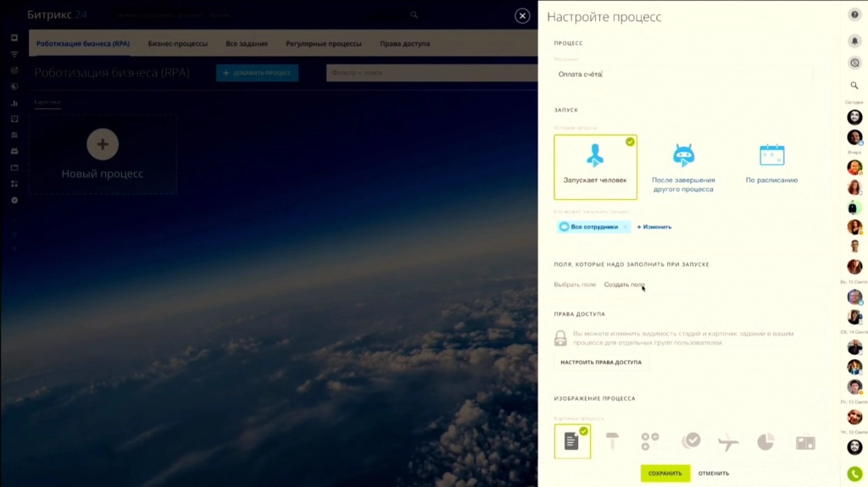Image resolution: width=868 pixels, height=487 pixels.
Task: Click the help question mark icon
Action: point(854,14)
